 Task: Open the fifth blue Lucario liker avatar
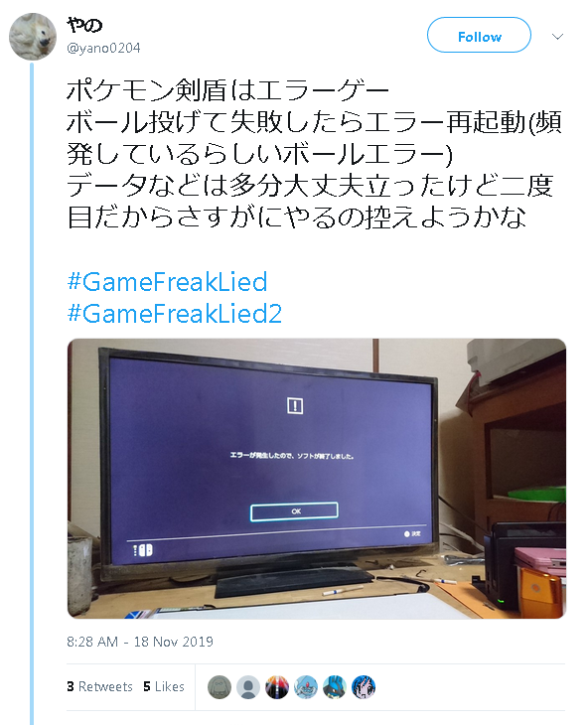coord(335,687)
